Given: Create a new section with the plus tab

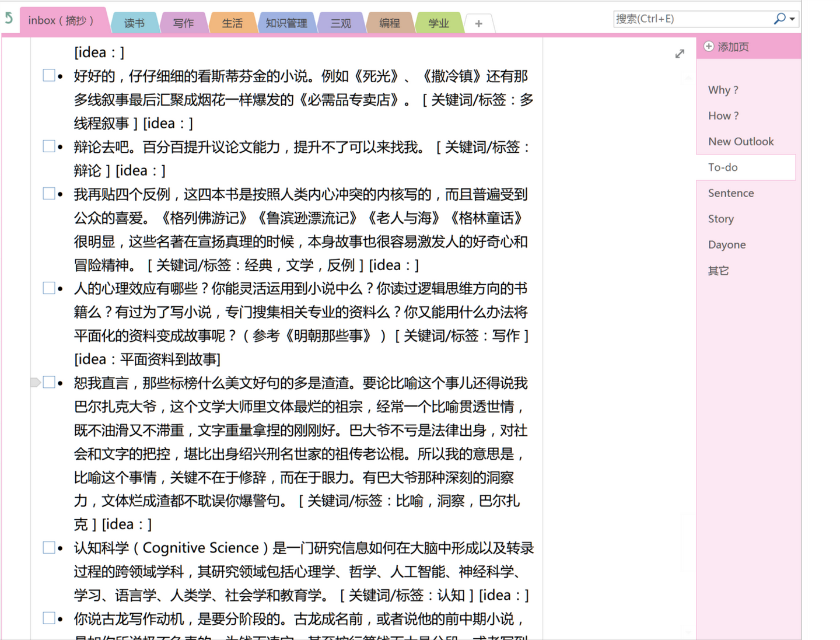Looking at the screenshot, I should 478,24.
